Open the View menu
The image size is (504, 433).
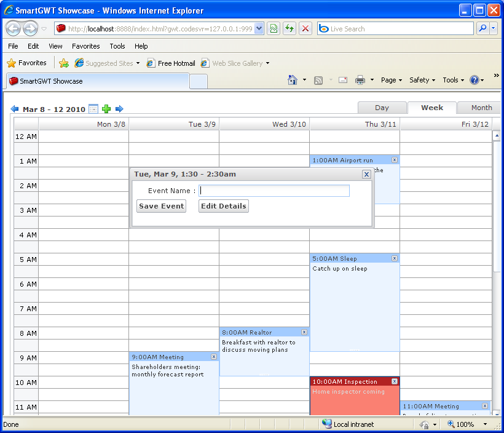click(x=55, y=46)
